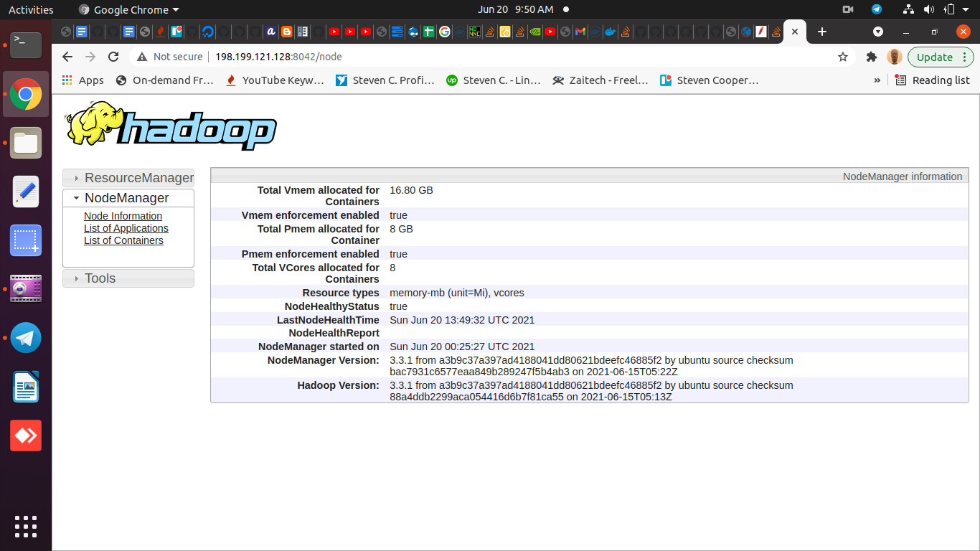Image resolution: width=980 pixels, height=551 pixels.
Task: Open the Chrome extensions puzzle icon
Action: pos(872,57)
